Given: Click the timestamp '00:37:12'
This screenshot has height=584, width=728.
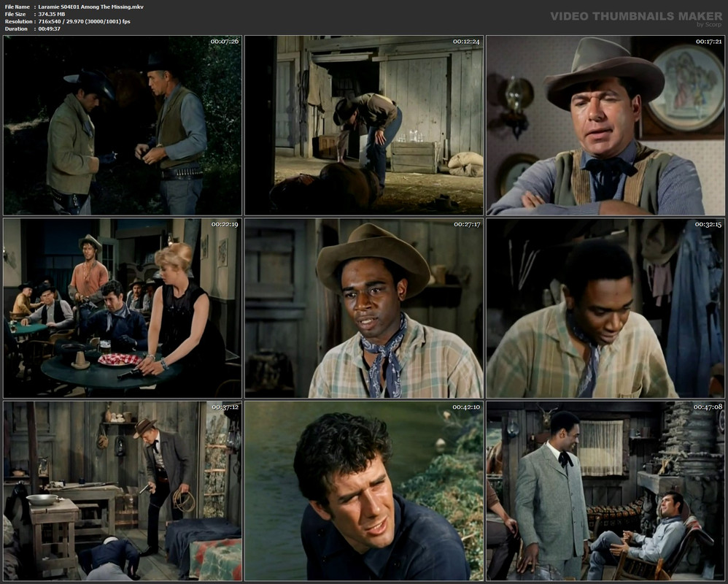Looking at the screenshot, I should 225,407.
